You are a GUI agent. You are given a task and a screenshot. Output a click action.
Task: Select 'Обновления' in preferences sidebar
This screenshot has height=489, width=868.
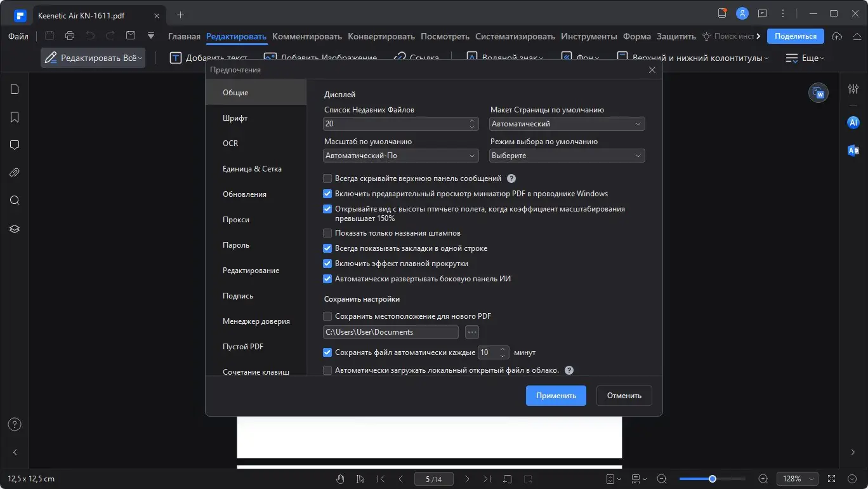tap(256, 194)
